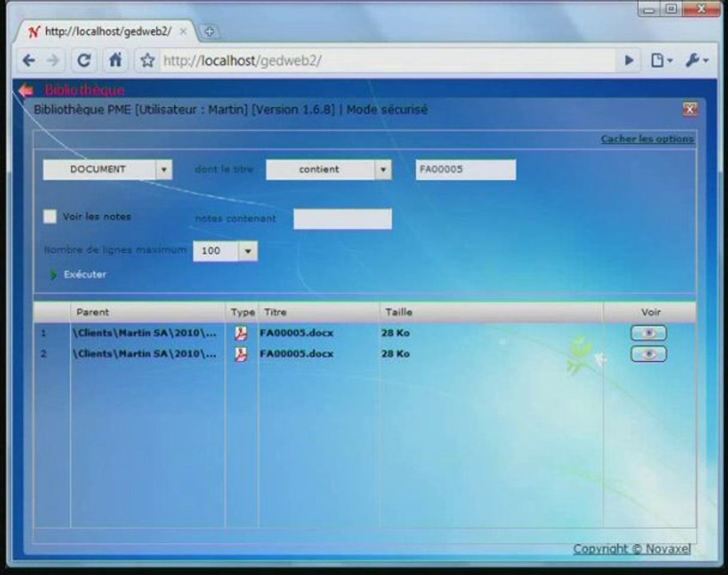Screen dimensions: 728x575
Task: Open the browser home page icon
Action: pyautogui.click(x=115, y=60)
